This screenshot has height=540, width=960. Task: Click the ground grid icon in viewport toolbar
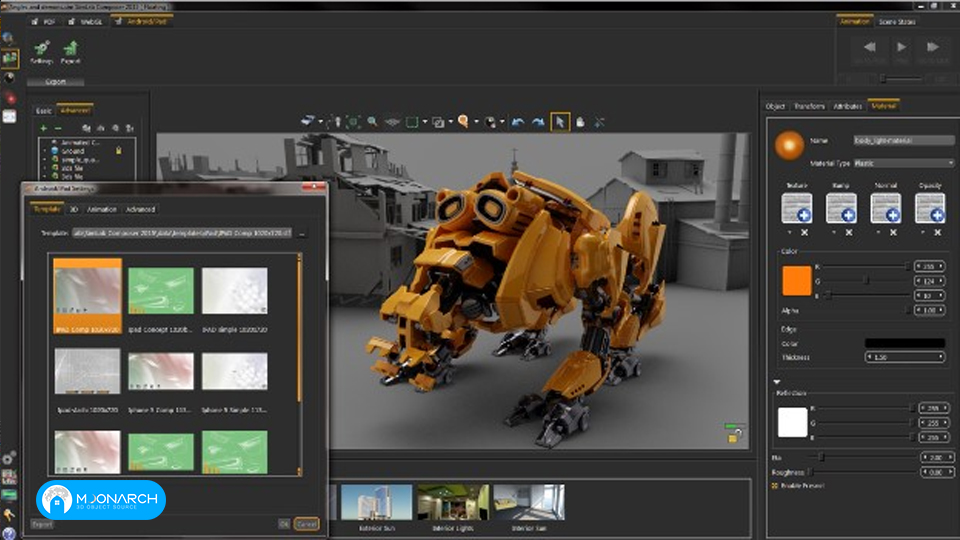coord(392,122)
